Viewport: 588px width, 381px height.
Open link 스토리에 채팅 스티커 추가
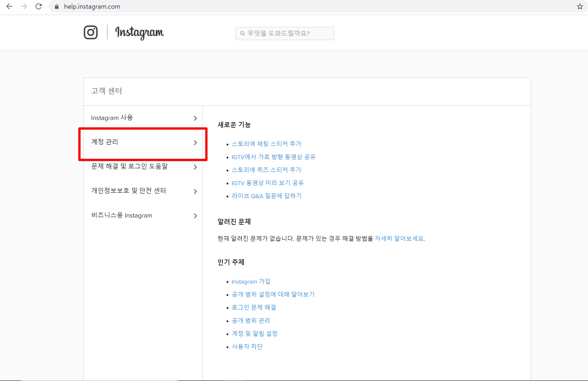pos(266,144)
